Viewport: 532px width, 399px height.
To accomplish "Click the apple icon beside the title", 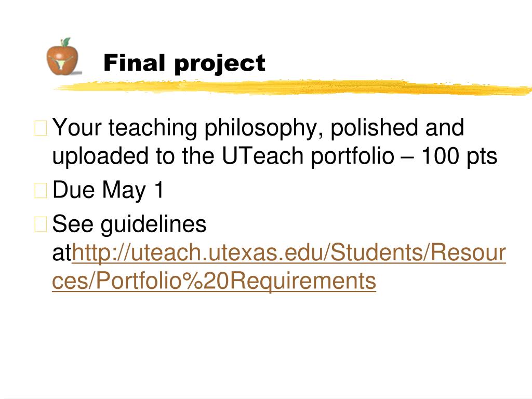I will tap(63, 56).
